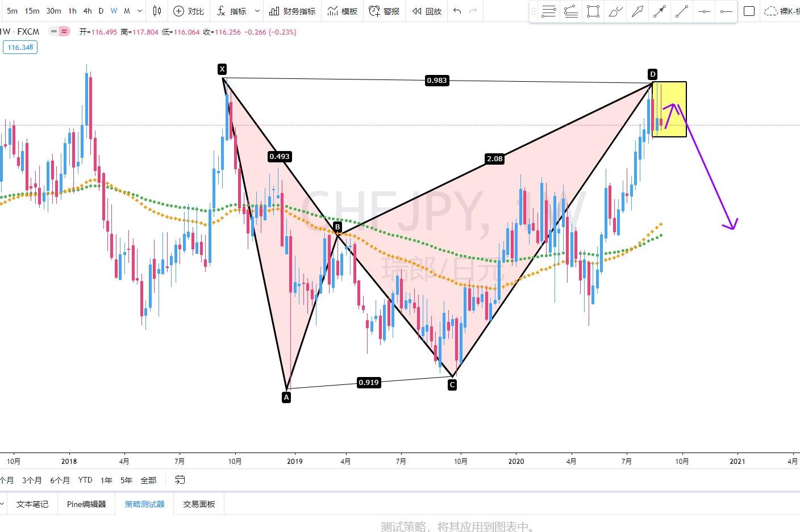
Task: Click the 0.983 ratio label
Action: click(x=437, y=81)
